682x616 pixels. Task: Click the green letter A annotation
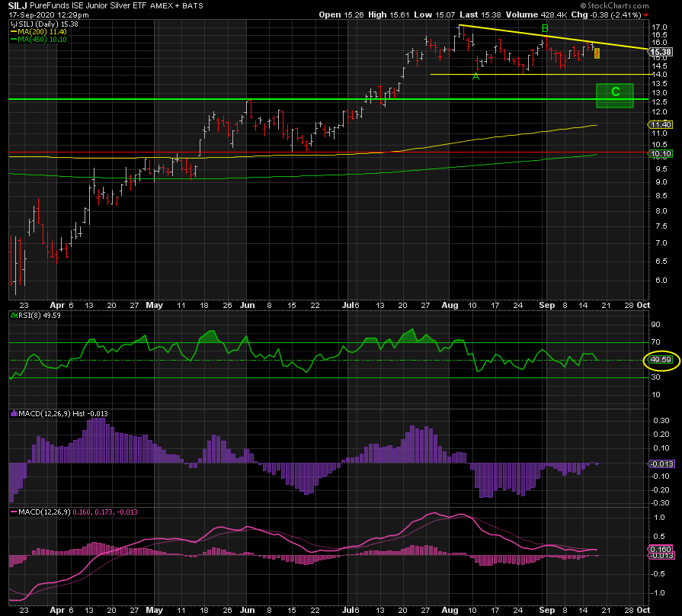click(475, 77)
